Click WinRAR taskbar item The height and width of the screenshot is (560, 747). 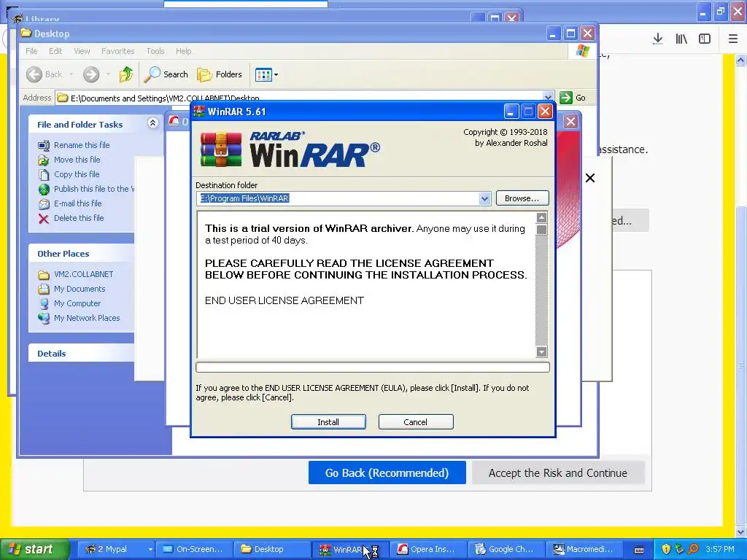tap(349, 549)
